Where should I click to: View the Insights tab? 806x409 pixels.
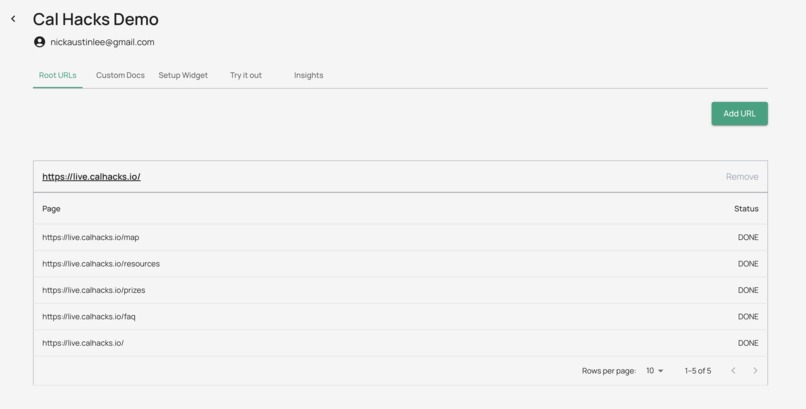point(308,75)
